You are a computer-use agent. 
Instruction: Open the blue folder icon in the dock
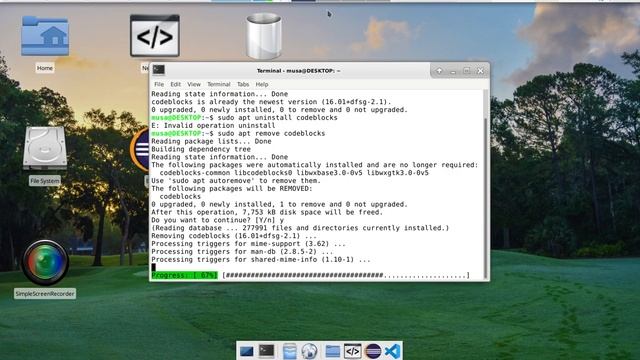click(x=333, y=351)
